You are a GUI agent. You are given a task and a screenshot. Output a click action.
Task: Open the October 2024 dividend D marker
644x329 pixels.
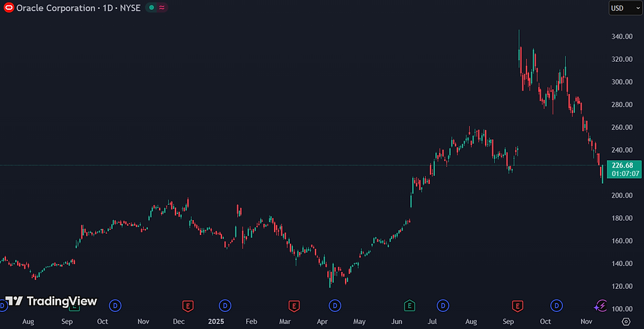[115, 305]
